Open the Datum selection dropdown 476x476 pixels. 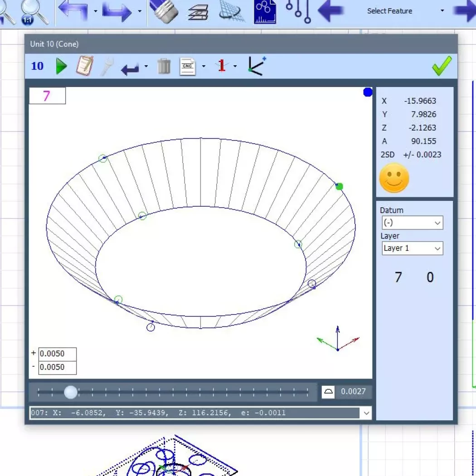(437, 223)
